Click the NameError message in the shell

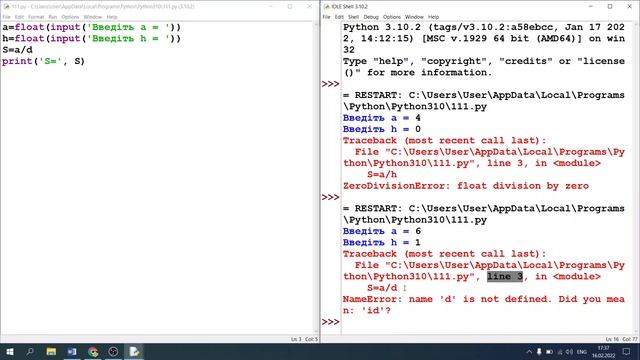point(484,304)
